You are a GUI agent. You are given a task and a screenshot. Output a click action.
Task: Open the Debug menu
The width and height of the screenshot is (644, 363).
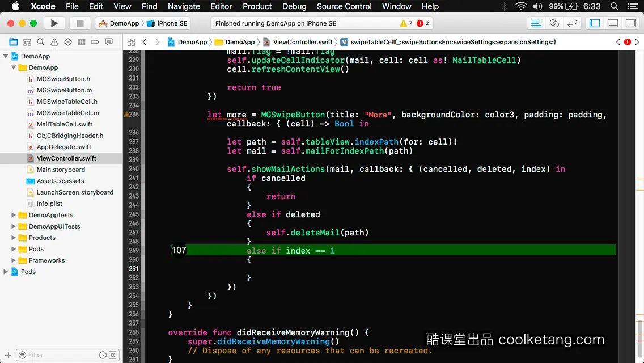pos(294,6)
